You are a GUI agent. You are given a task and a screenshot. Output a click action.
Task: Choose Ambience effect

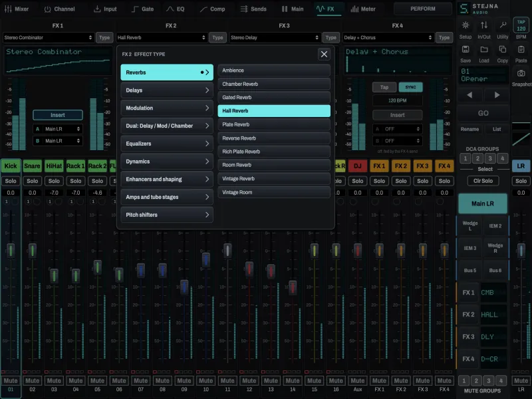coord(274,70)
